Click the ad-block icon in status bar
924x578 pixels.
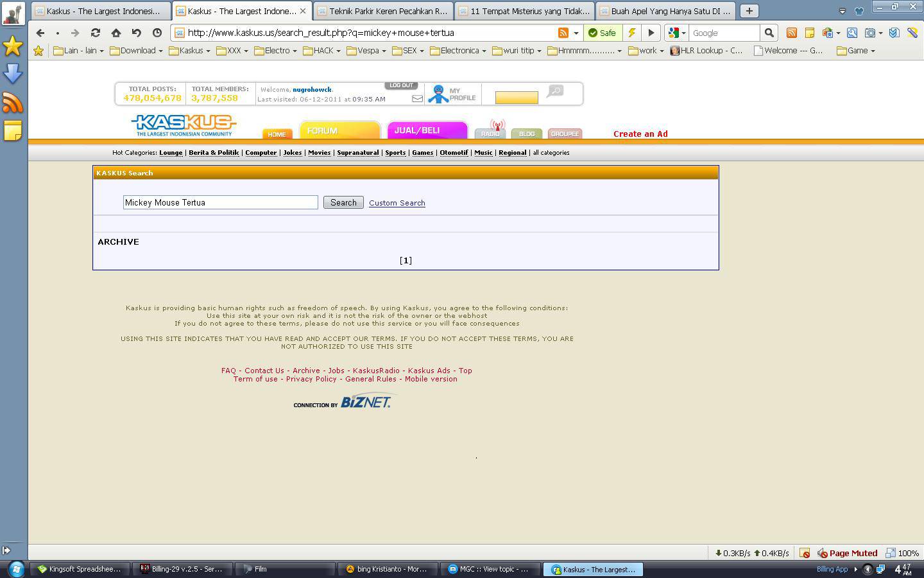click(805, 553)
